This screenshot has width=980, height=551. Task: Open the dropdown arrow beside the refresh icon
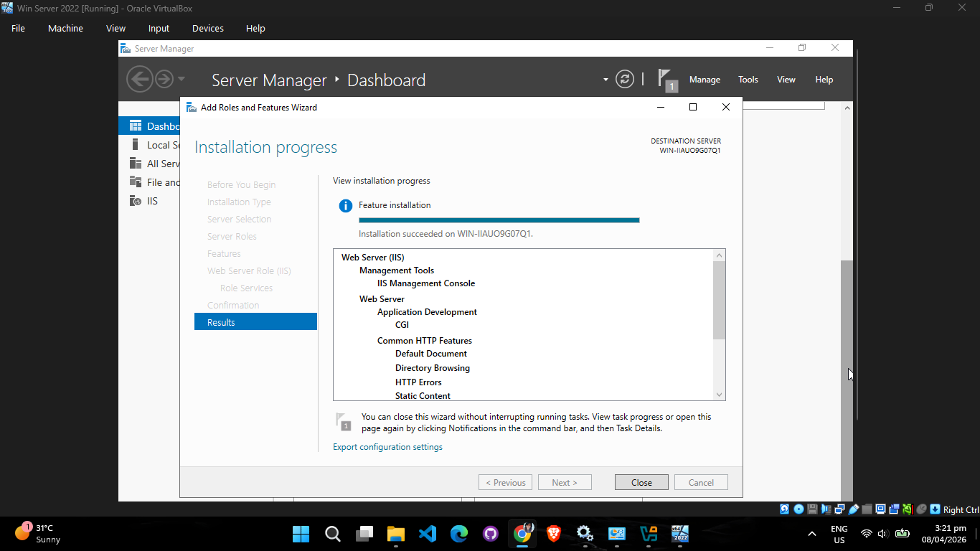click(x=606, y=80)
